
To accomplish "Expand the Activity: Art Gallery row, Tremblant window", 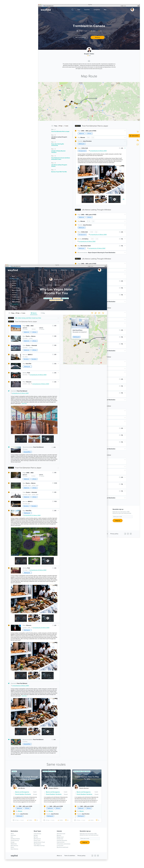I will coord(125,239).
